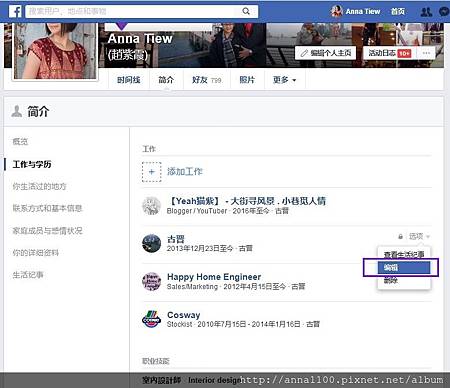Open 你的详细资料 in the sidebar
Viewport: 450px width, 388px height.
tap(35, 253)
